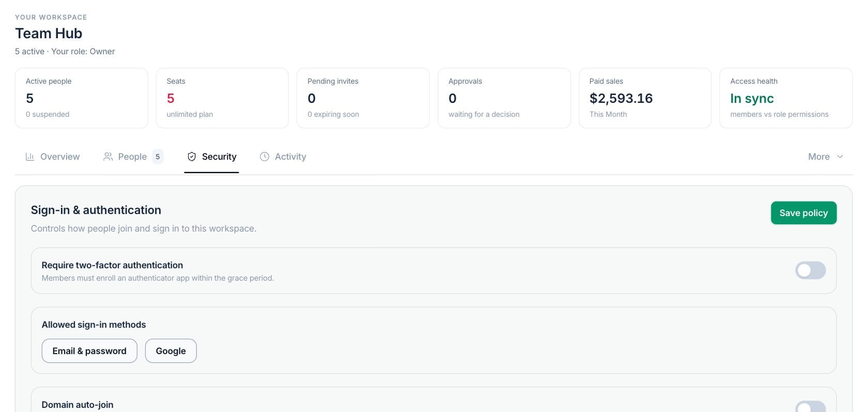This screenshot has width=868, height=412.
Task: Click the 'waiting for a decision' text
Action: pos(484,114)
